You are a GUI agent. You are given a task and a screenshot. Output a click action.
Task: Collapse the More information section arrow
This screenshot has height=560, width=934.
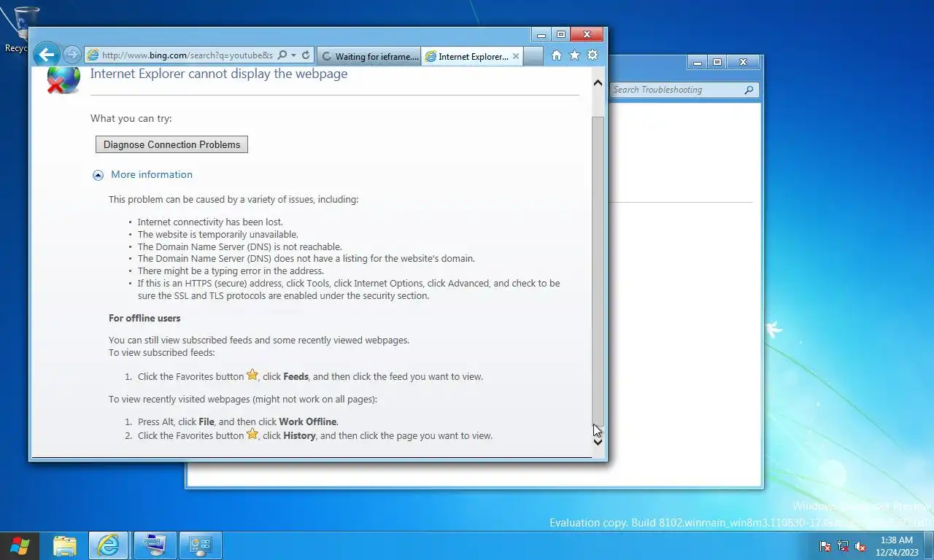(98, 175)
